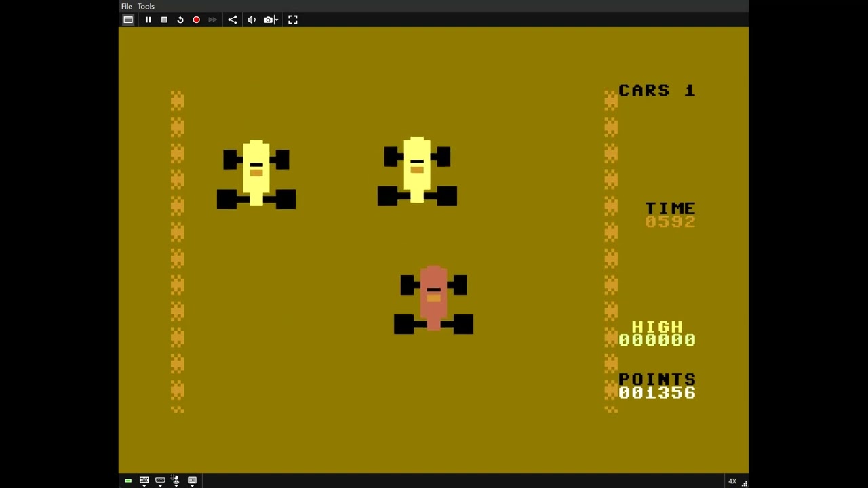868x488 pixels.
Task: Click the HIGH score label
Action: coord(657,327)
